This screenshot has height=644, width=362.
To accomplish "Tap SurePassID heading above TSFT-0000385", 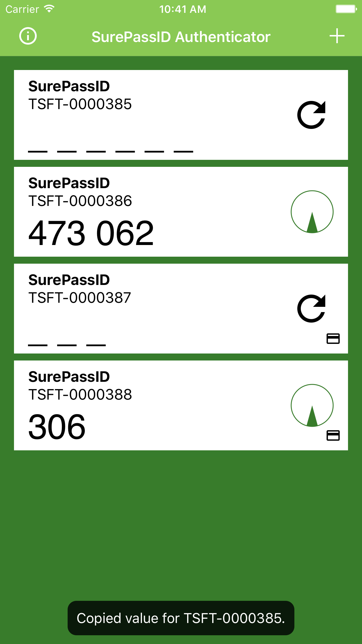I will [69, 86].
